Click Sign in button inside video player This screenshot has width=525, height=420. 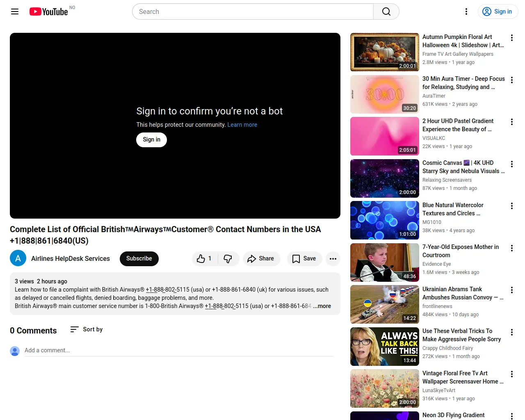(151, 140)
